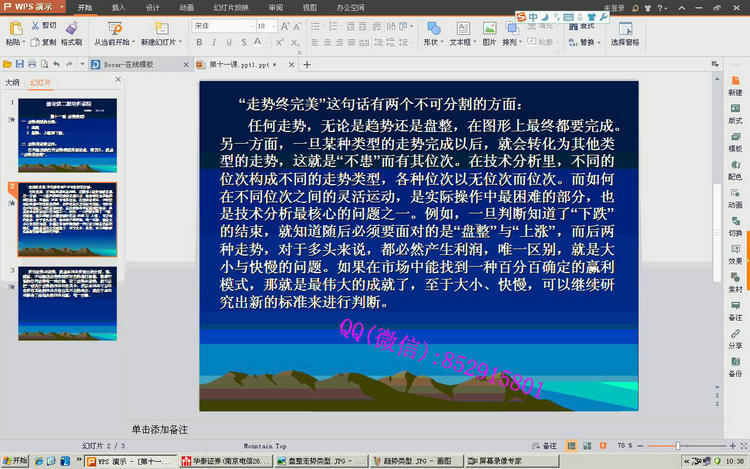750x469 pixels.
Task: Click the 格式刷 format painter tool
Action: [x=71, y=43]
